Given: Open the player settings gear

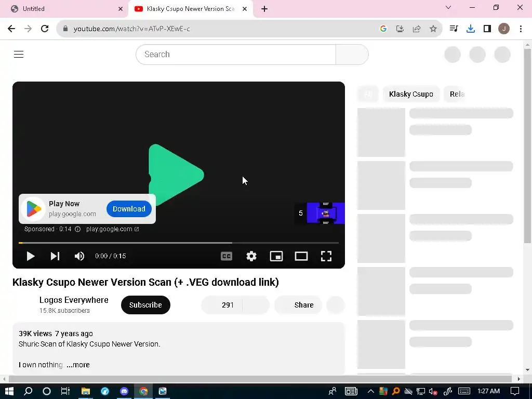Looking at the screenshot, I should [251, 256].
